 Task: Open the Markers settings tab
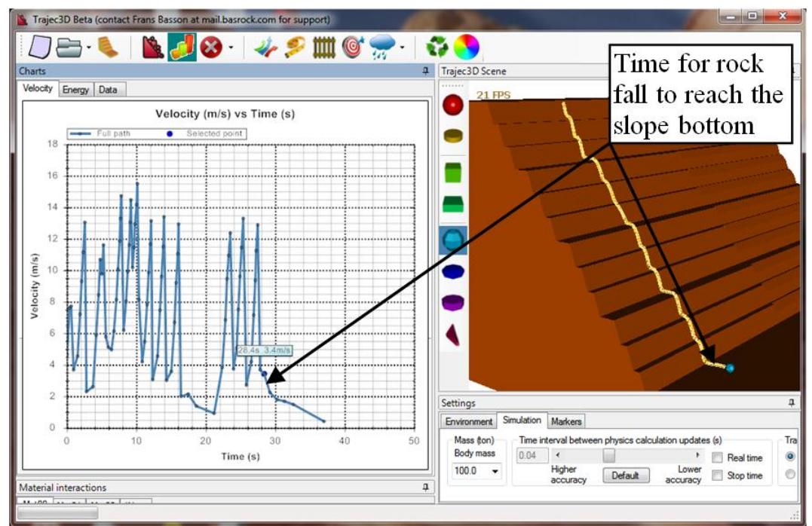tap(566, 421)
